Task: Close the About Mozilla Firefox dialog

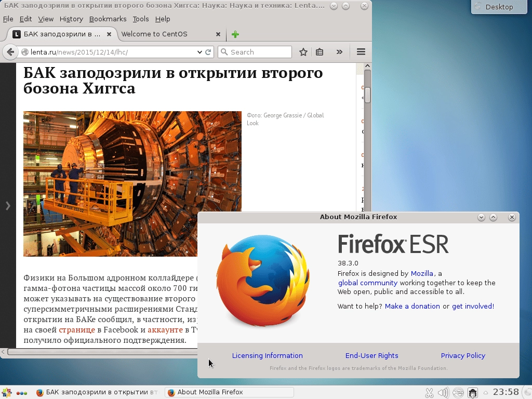Action: tap(512, 218)
